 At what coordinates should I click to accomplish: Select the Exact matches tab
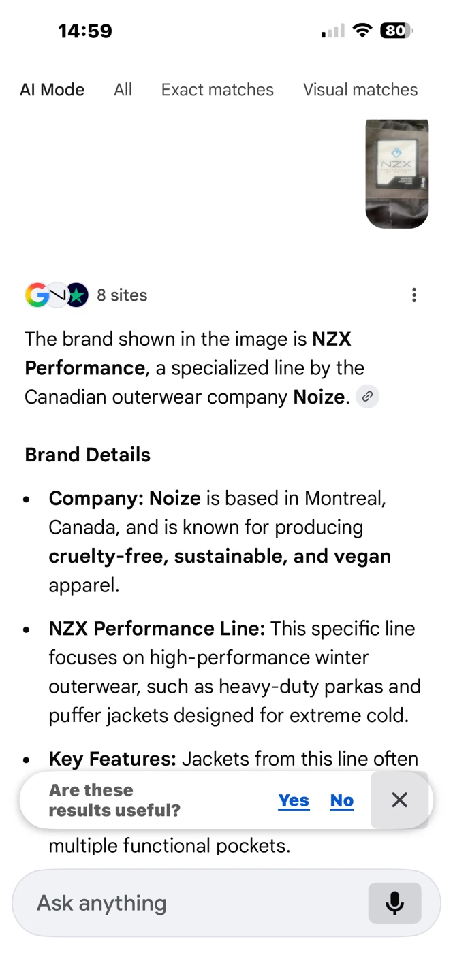[x=217, y=90]
